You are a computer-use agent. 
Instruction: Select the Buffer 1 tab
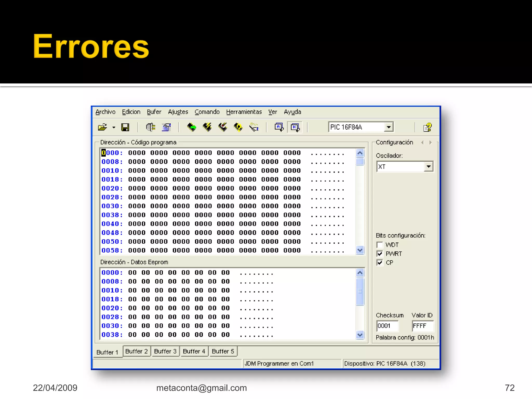coord(108,352)
